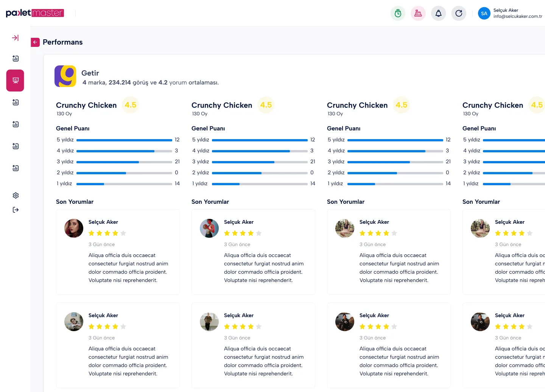Open the pink cash register icon
Screen dimensions: 545x392
(x=418, y=13)
